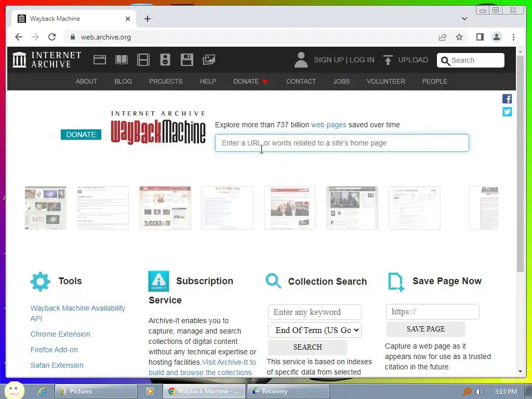Viewport: 532px width, 399px height.
Task: Click SIGN UP link
Action: click(x=328, y=60)
